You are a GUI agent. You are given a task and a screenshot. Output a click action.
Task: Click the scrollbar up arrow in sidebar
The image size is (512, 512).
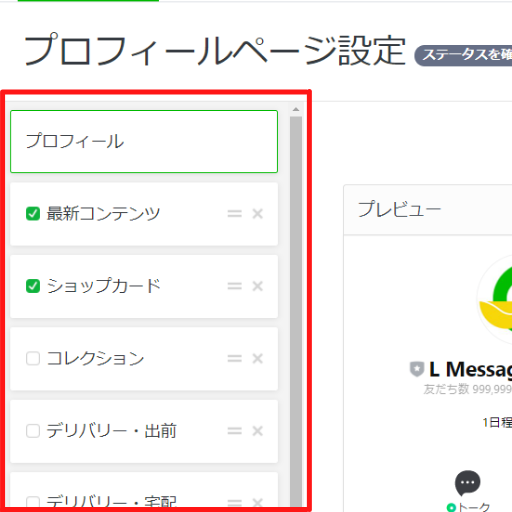pos(296,109)
